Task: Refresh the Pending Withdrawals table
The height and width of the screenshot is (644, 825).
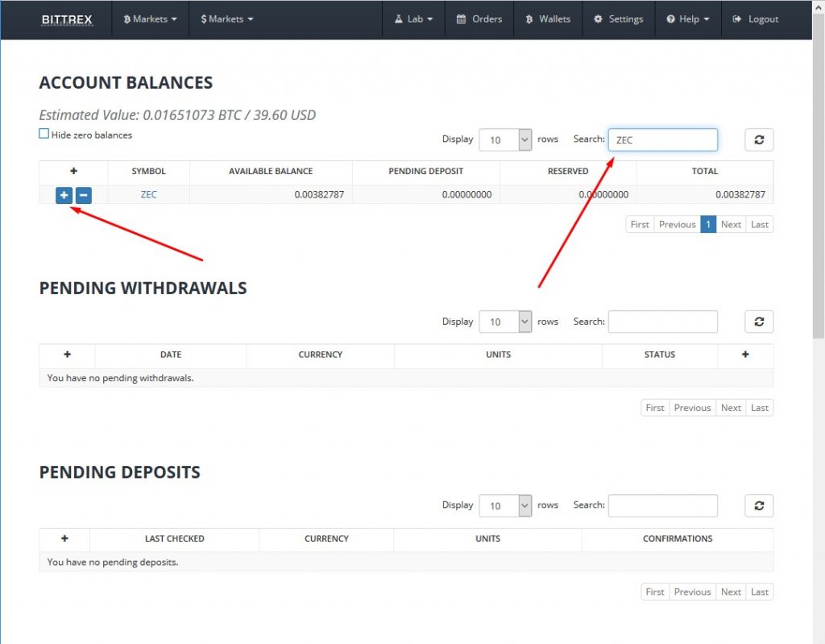Action: pos(758,322)
